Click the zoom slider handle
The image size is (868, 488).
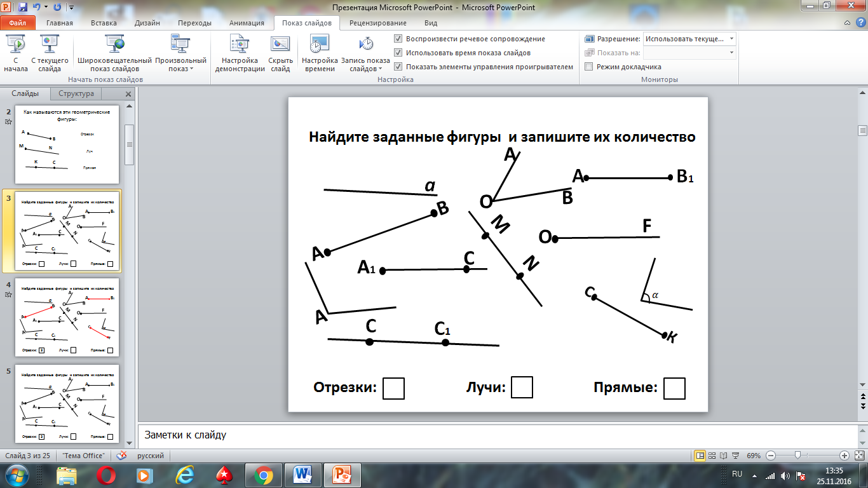tap(797, 456)
